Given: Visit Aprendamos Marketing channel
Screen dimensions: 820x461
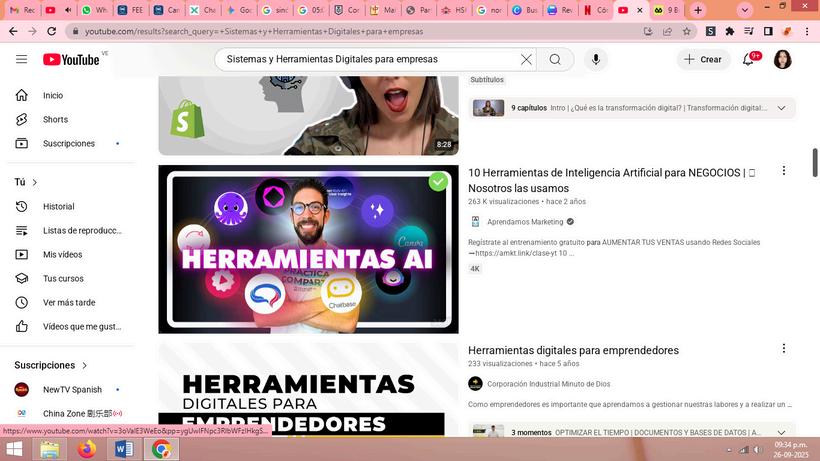Looking at the screenshot, I should click(x=525, y=222).
